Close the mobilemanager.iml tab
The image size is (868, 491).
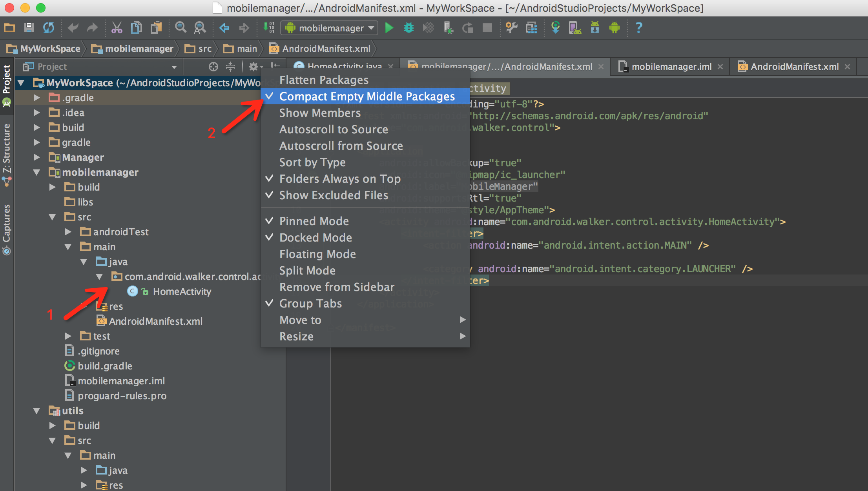720,67
